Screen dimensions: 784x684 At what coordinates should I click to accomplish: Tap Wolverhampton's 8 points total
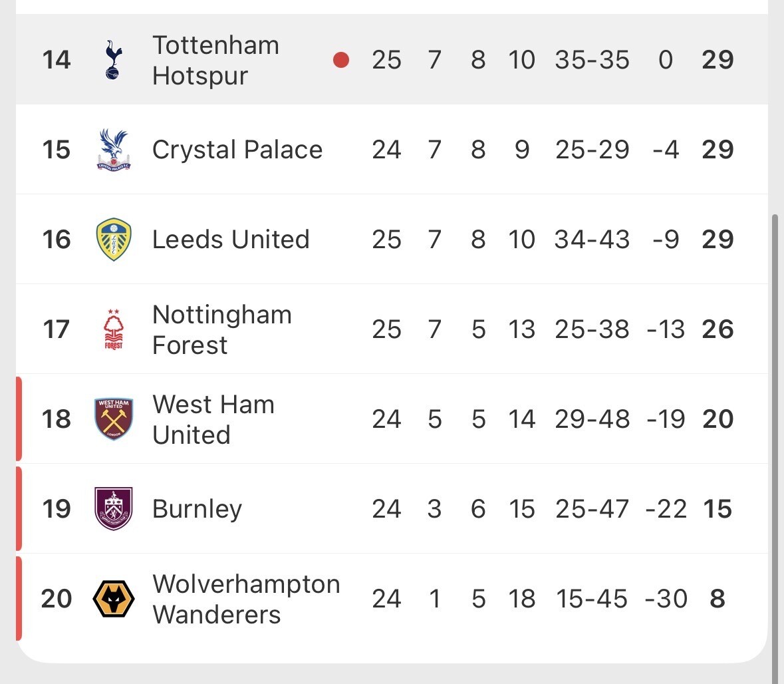717,599
